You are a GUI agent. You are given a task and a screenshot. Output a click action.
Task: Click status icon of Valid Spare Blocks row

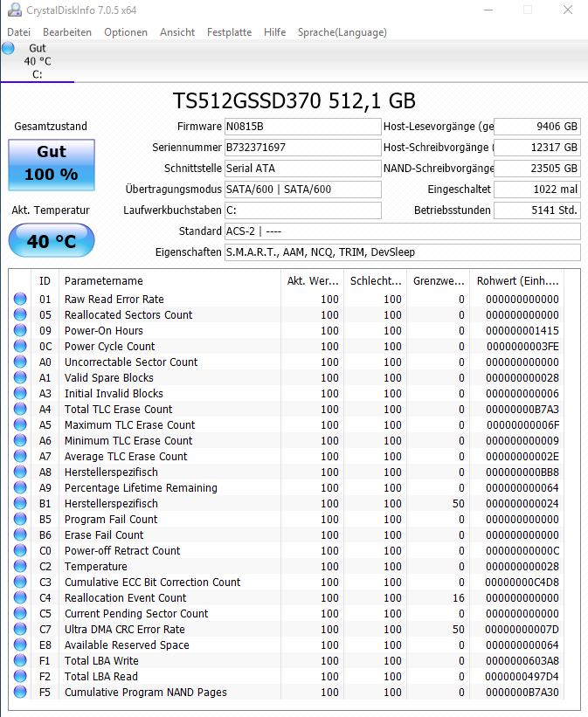tap(20, 377)
